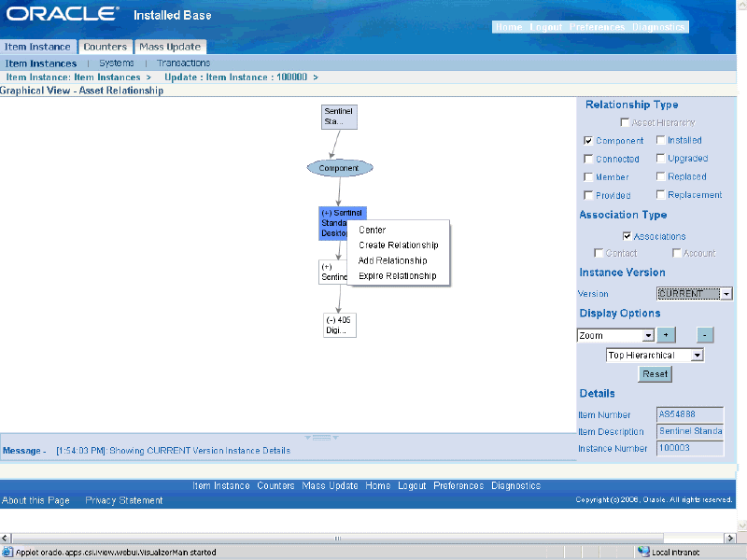Open the Zoom display options dropdown

(615, 335)
